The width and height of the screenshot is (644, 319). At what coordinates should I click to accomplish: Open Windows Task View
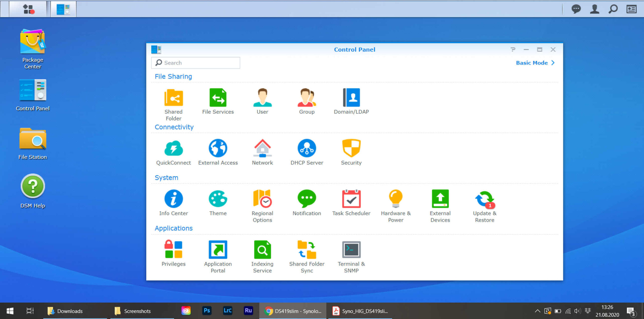30,311
